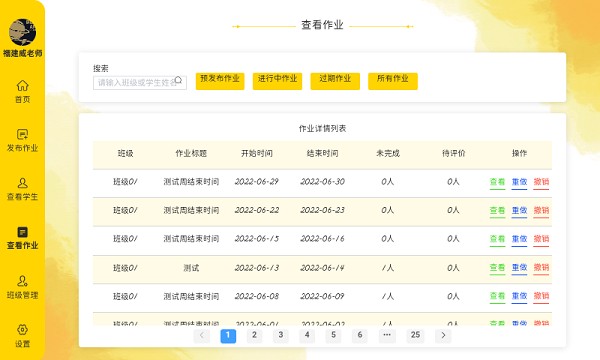
Task: Click 撤销 for the 2022-06-15 homework
Action: point(541,239)
